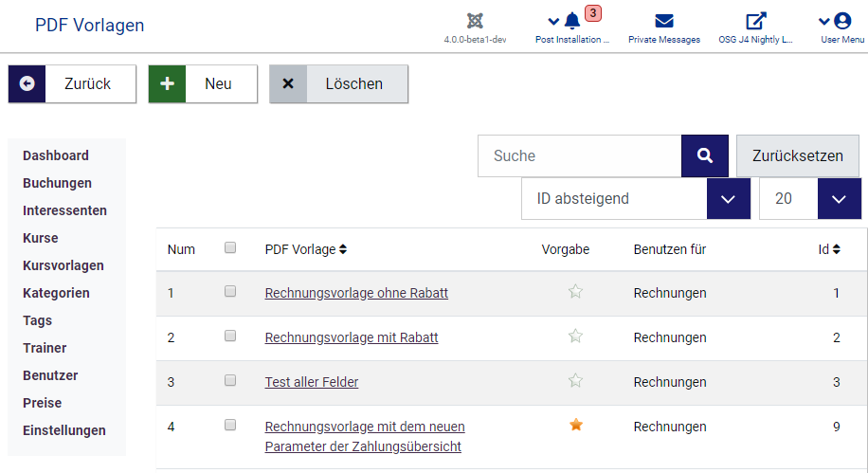Open Einstellungen in the sidebar

pos(64,430)
